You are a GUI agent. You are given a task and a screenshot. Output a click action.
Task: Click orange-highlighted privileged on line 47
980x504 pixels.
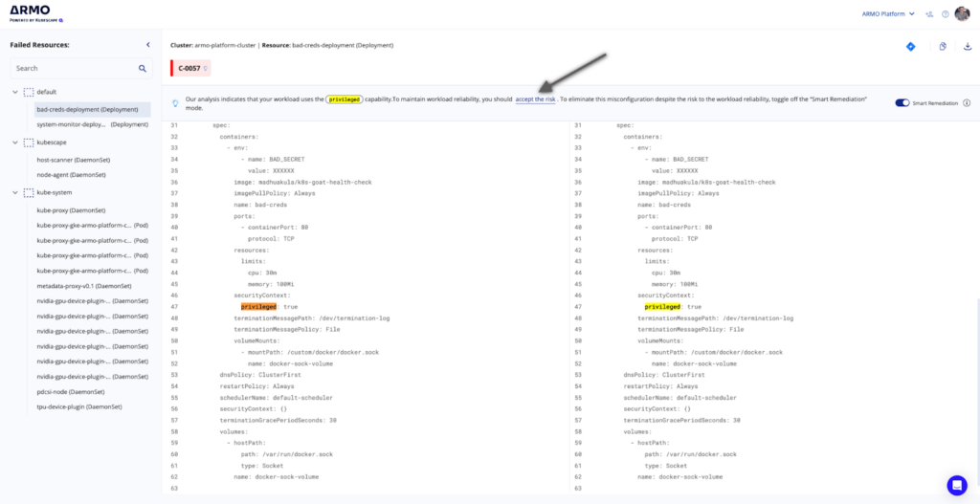pyautogui.click(x=258, y=307)
